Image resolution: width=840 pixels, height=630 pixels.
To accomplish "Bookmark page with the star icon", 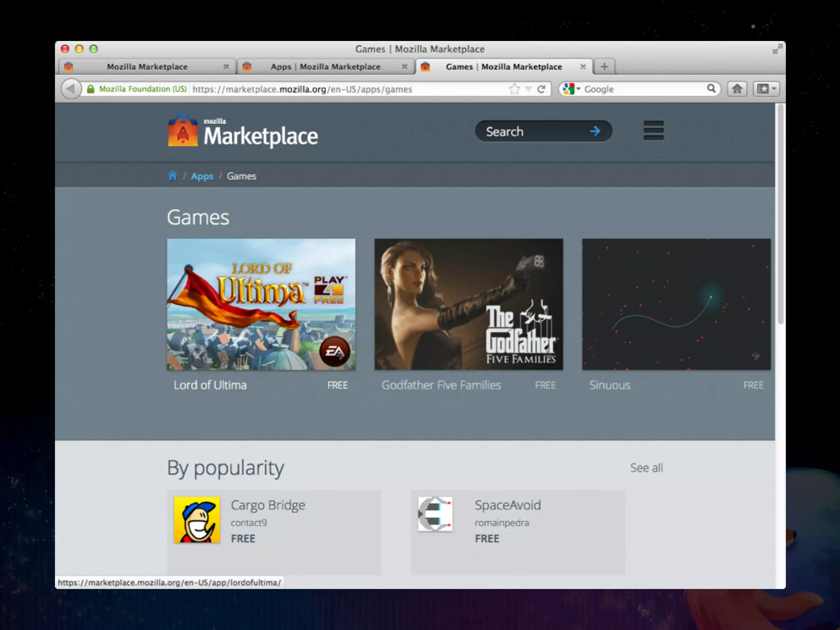I will (x=514, y=89).
